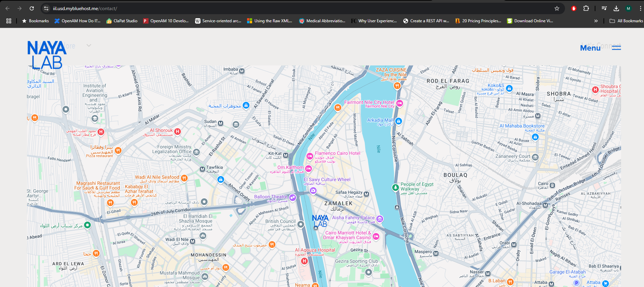Viewport: 644px width, 287px height.
Task: Click Flamenco Cairo Hotel pin
Action: 310,156
